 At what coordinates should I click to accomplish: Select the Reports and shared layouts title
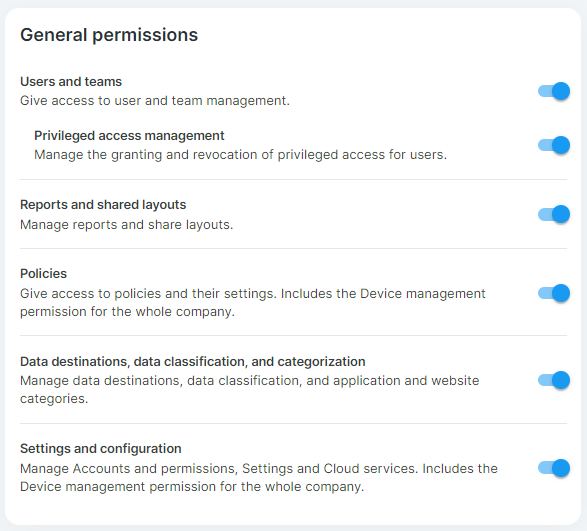coord(103,205)
